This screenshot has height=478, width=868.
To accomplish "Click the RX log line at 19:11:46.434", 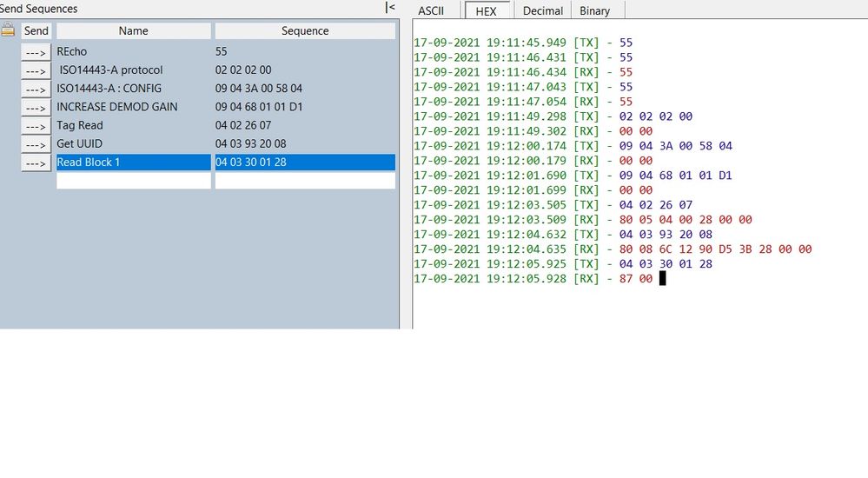I will pyautogui.click(x=523, y=72).
